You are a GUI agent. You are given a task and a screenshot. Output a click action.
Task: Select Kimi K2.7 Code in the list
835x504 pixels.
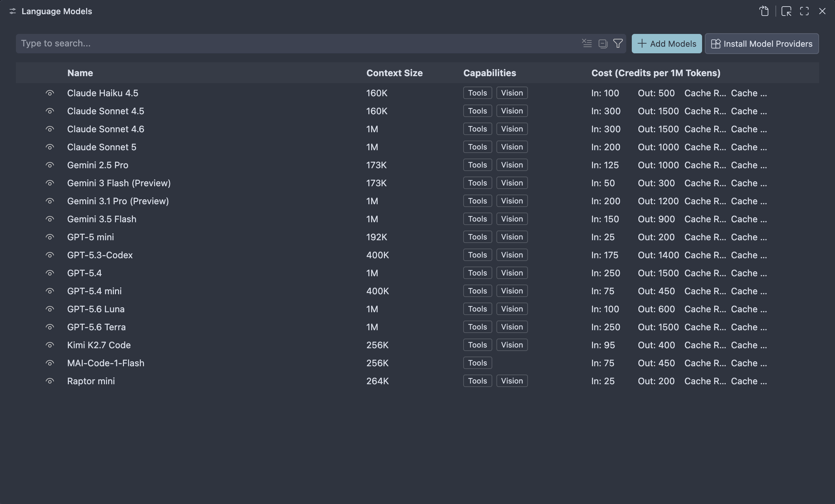[x=99, y=345]
